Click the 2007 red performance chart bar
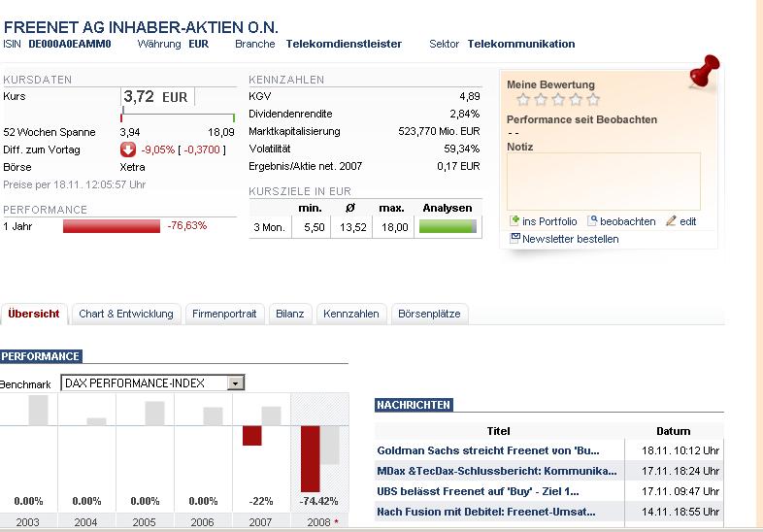 (x=252, y=436)
